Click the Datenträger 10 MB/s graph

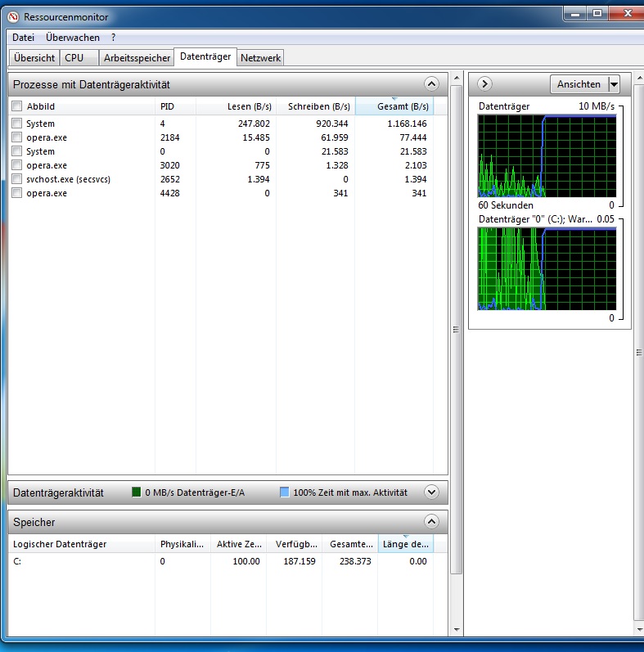pos(547,156)
